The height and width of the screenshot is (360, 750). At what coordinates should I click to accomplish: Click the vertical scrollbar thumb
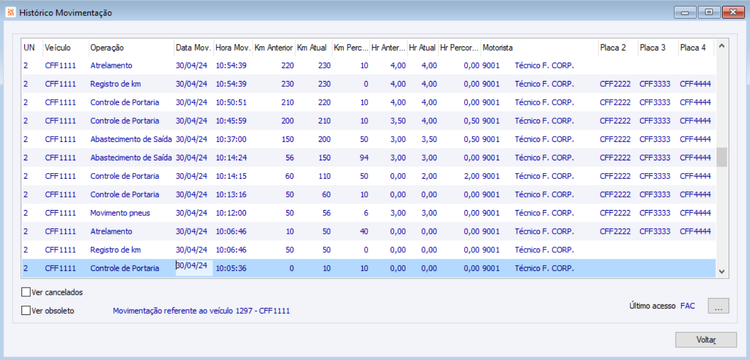[x=721, y=157]
